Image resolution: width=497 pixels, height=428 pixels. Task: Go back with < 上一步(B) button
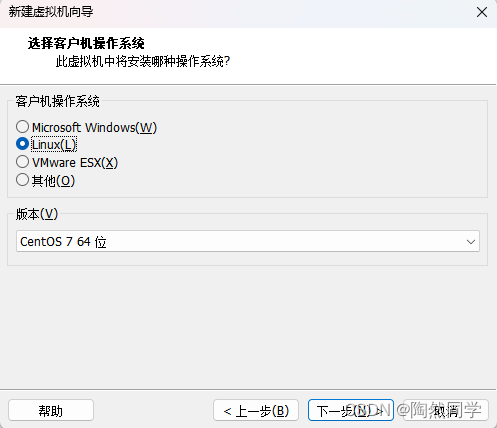tap(256, 410)
